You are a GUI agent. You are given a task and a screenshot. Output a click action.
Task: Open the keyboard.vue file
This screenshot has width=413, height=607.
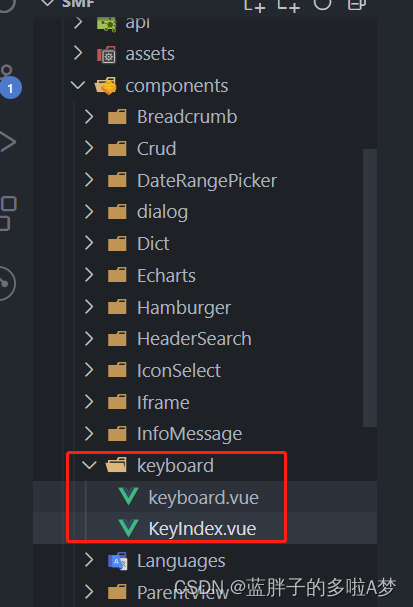[x=204, y=497]
